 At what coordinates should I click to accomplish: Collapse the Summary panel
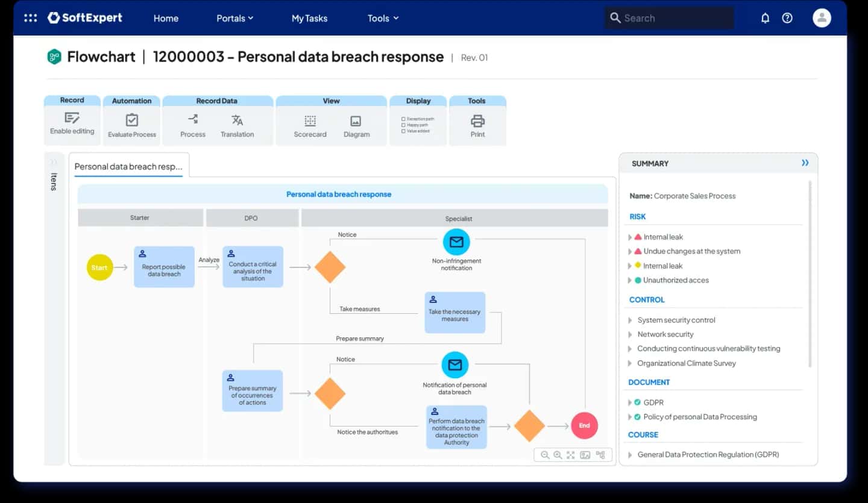(805, 163)
